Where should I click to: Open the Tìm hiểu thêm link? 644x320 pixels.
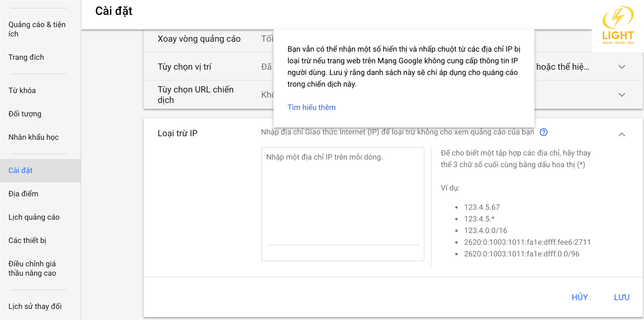click(311, 107)
